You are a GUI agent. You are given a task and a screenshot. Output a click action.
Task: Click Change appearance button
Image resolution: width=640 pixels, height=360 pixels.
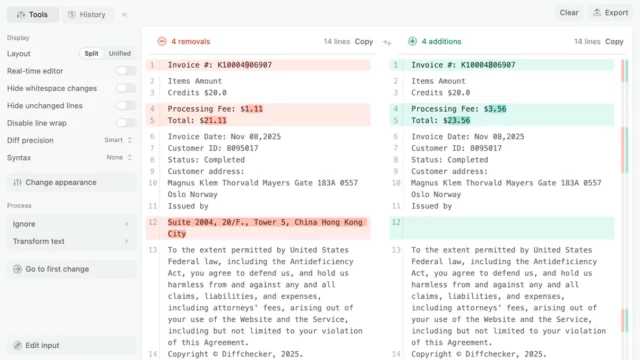tap(72, 182)
